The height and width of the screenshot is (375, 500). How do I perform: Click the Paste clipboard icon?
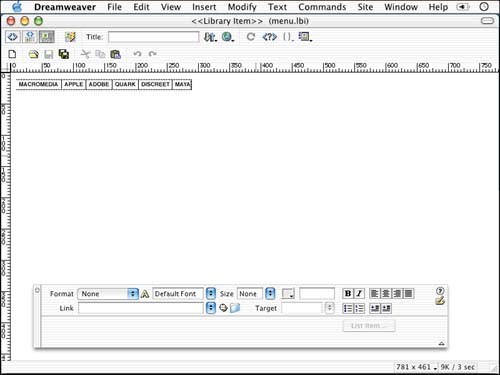[115, 54]
